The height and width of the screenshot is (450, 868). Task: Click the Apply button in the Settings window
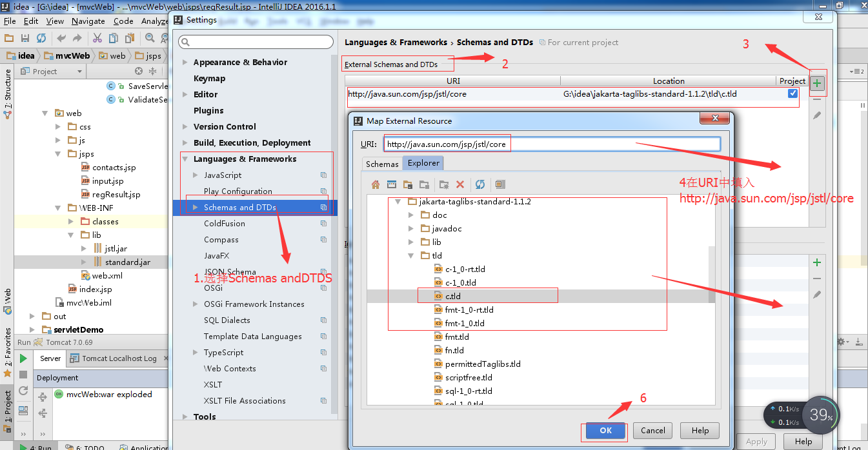pyautogui.click(x=756, y=442)
